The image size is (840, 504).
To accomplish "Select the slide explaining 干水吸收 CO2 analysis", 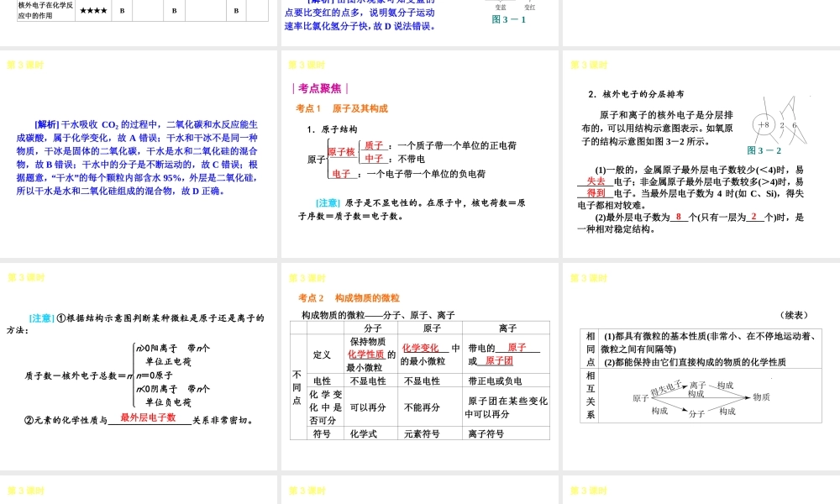I will click(139, 154).
